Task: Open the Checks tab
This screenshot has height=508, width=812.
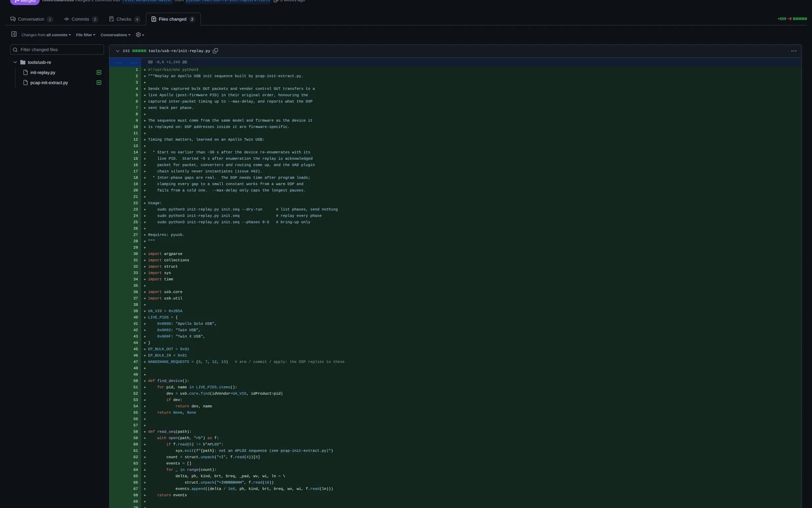Action: coord(124,19)
